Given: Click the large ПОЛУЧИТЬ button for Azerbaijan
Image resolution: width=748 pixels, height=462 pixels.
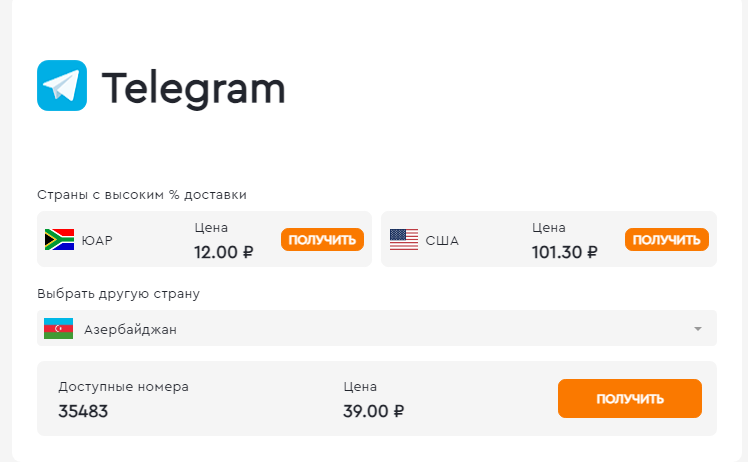Looking at the screenshot, I should [x=630, y=399].
